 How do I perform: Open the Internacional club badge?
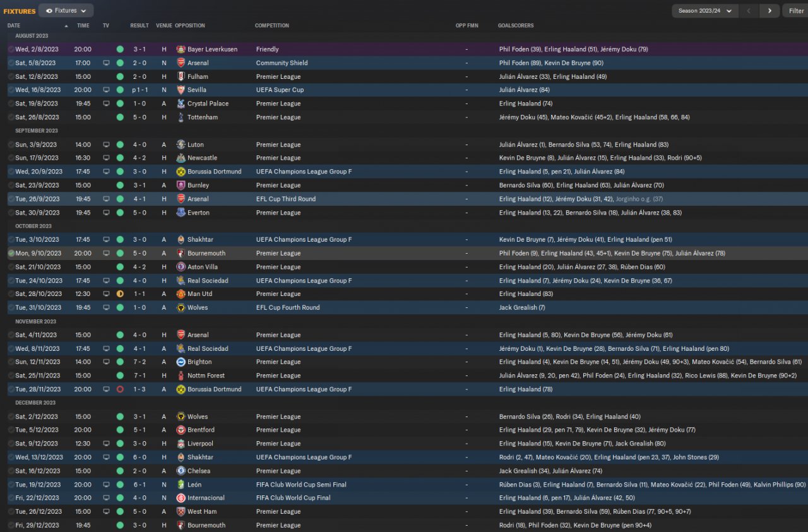(x=181, y=498)
